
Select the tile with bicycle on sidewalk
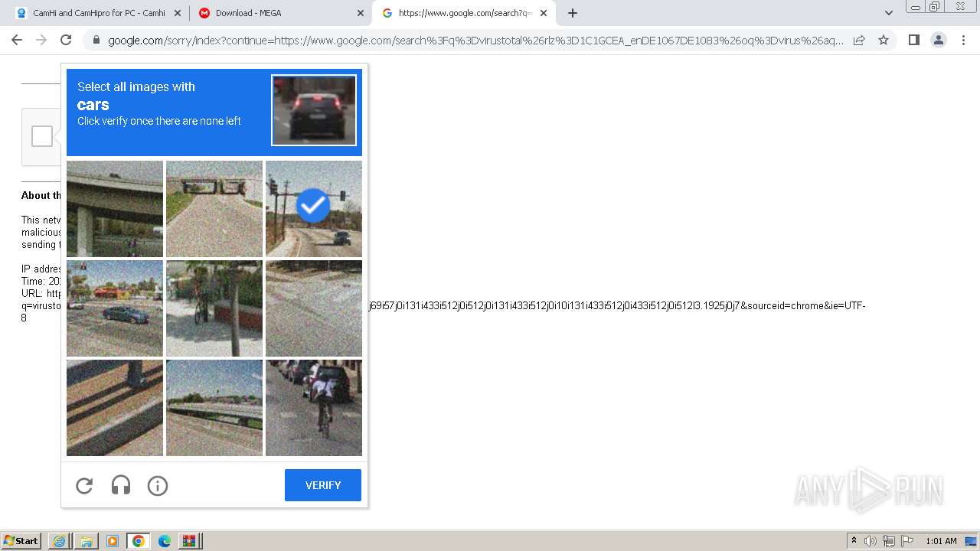coord(214,308)
